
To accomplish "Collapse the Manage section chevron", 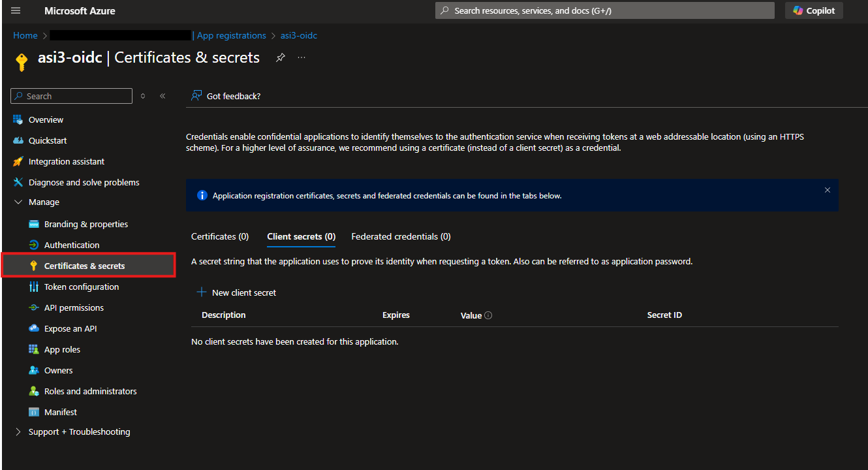I will 18,202.
